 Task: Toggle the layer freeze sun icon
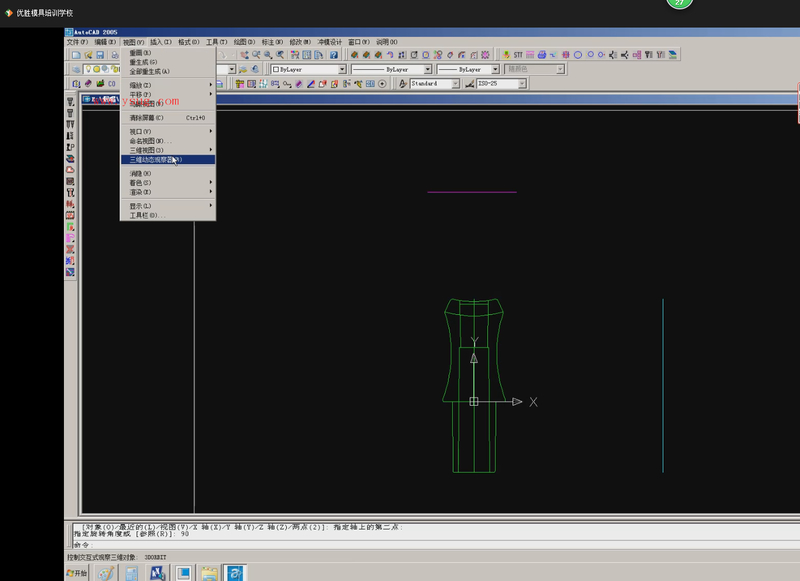point(96,69)
